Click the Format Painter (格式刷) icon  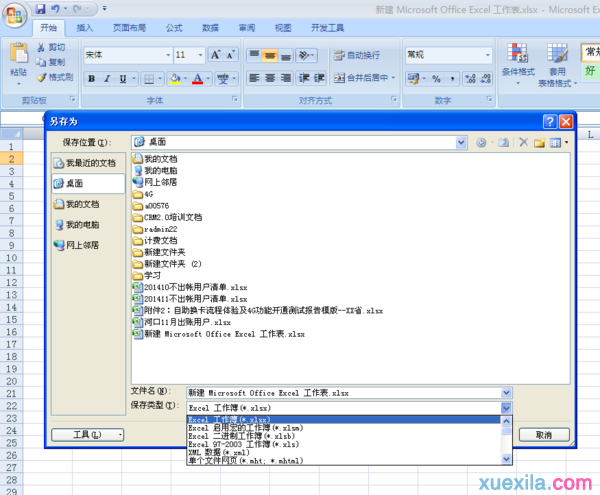pyautogui.click(x=41, y=77)
